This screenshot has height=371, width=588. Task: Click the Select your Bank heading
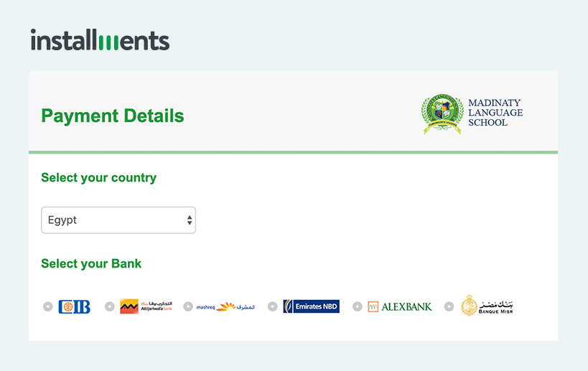[91, 263]
